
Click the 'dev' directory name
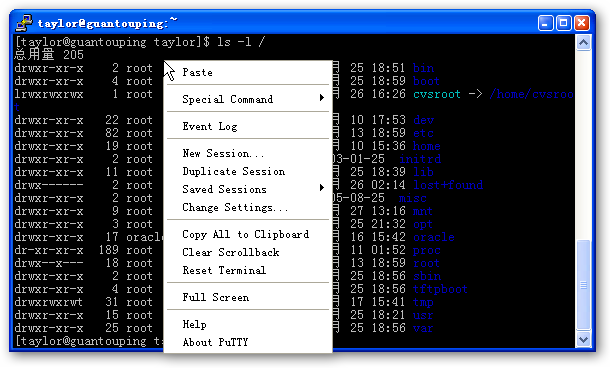(423, 120)
